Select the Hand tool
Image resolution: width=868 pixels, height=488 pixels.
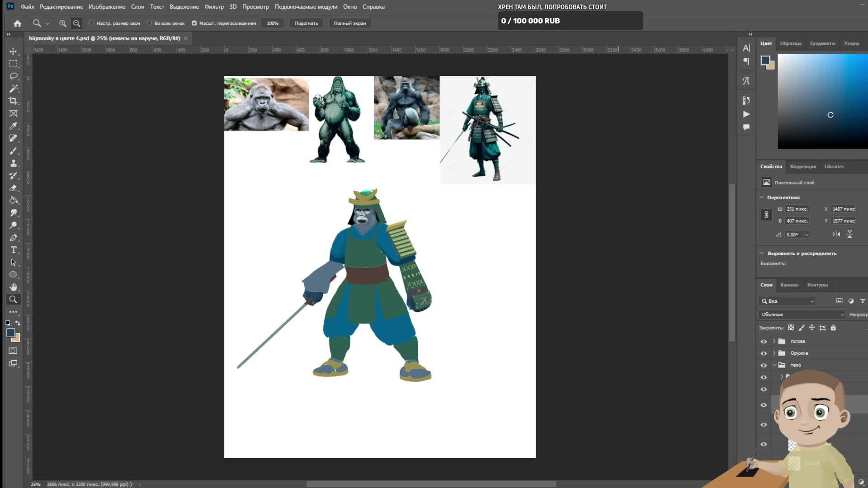(x=14, y=287)
